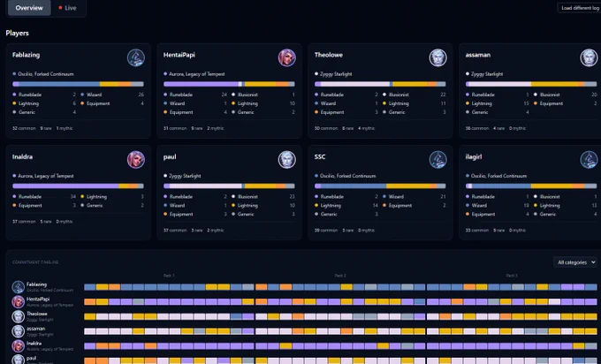This screenshot has height=364, width=601.
Task: Click HentaiPapi's hero avatar on player card
Action: coord(287,57)
